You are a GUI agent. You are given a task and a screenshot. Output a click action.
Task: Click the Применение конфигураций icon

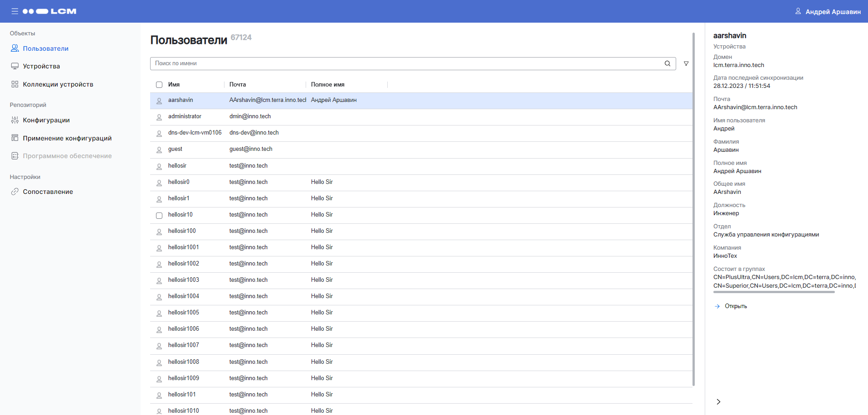[15, 138]
